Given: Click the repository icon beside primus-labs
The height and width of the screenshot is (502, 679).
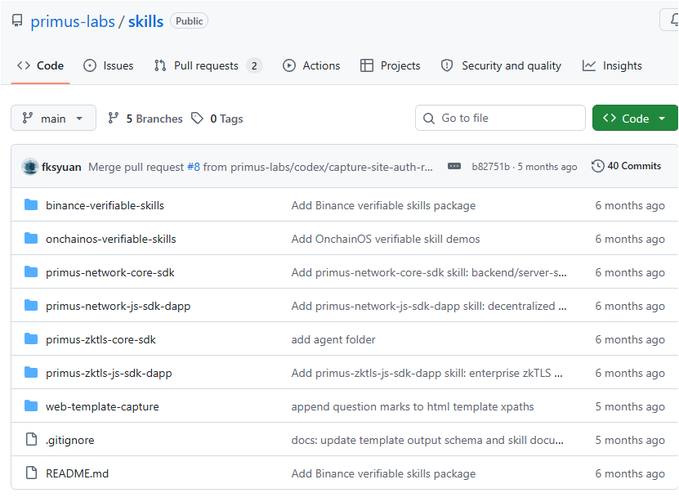Looking at the screenshot, I should point(17,21).
